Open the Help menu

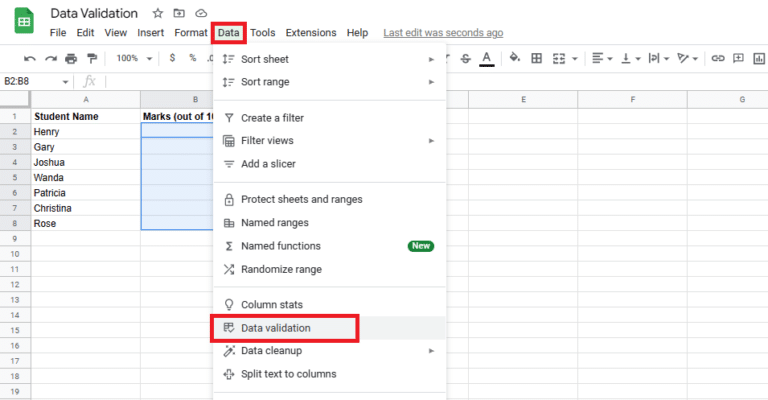point(358,33)
